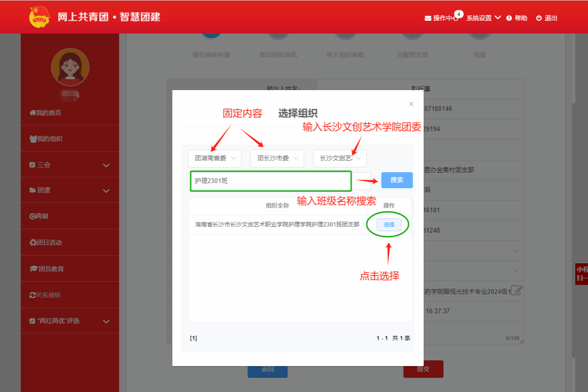Click 退出 to log out
Viewport: 588px width, 392px height.
click(x=547, y=18)
